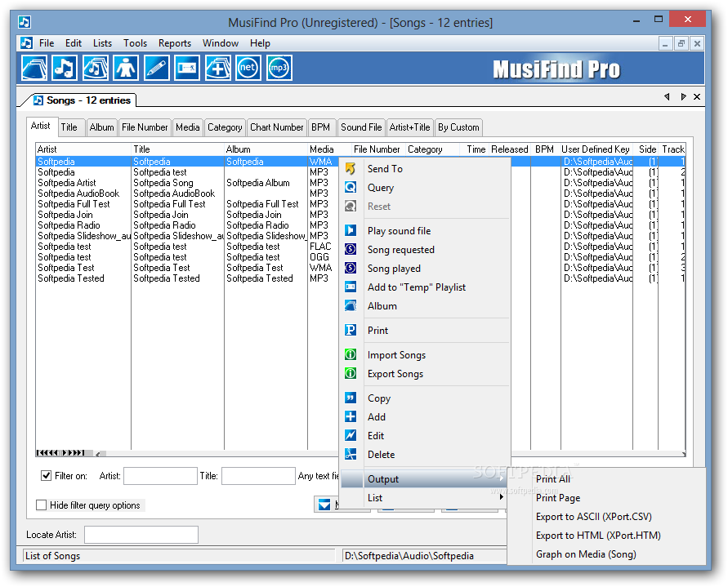Click the app icon in the menu bar
728x587 pixels.
pyautogui.click(x=26, y=43)
